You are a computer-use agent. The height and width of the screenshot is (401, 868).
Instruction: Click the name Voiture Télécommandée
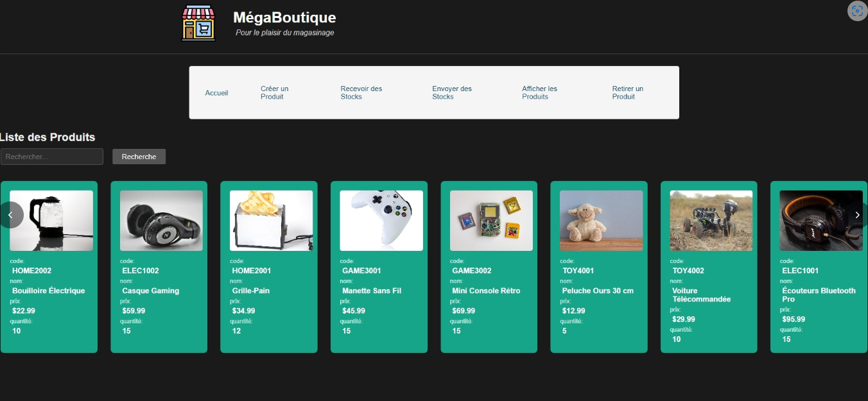pos(702,295)
